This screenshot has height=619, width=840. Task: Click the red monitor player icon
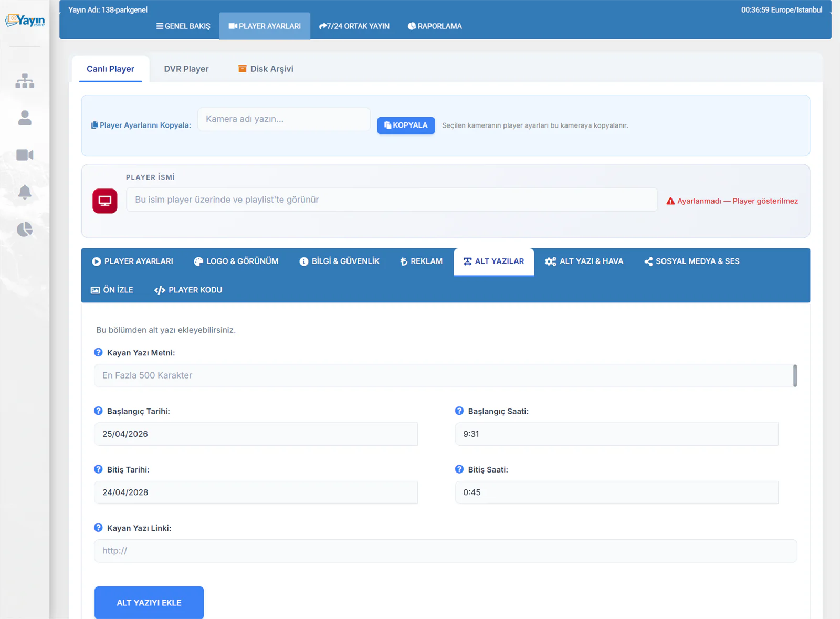coord(105,201)
